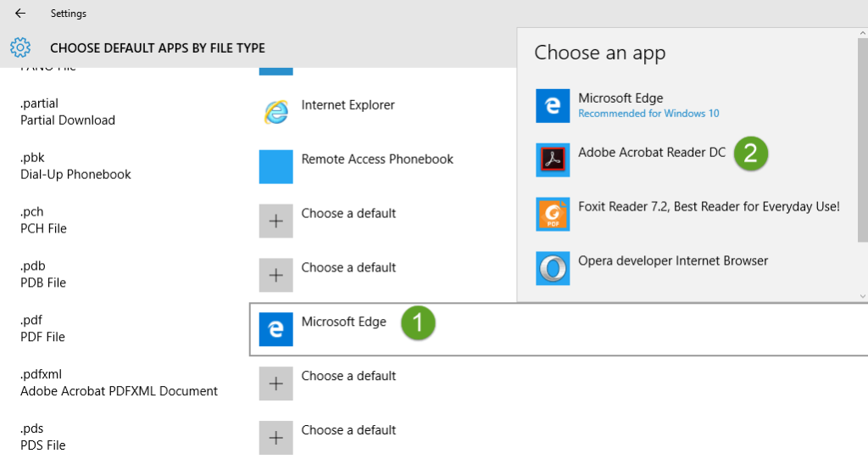Click Microsoft Edge default for .pdf
This screenshot has width=868, height=459.
(x=344, y=322)
